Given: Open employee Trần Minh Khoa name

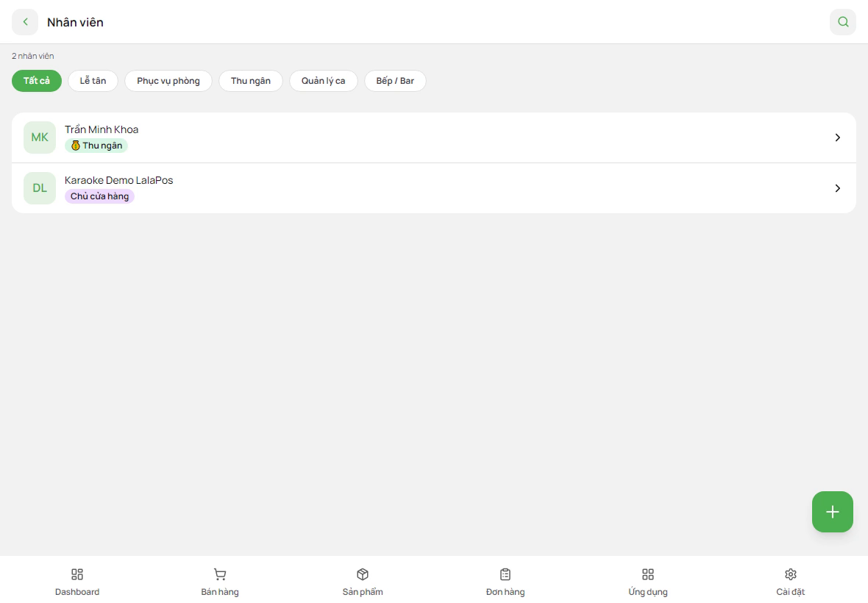Looking at the screenshot, I should tap(102, 129).
